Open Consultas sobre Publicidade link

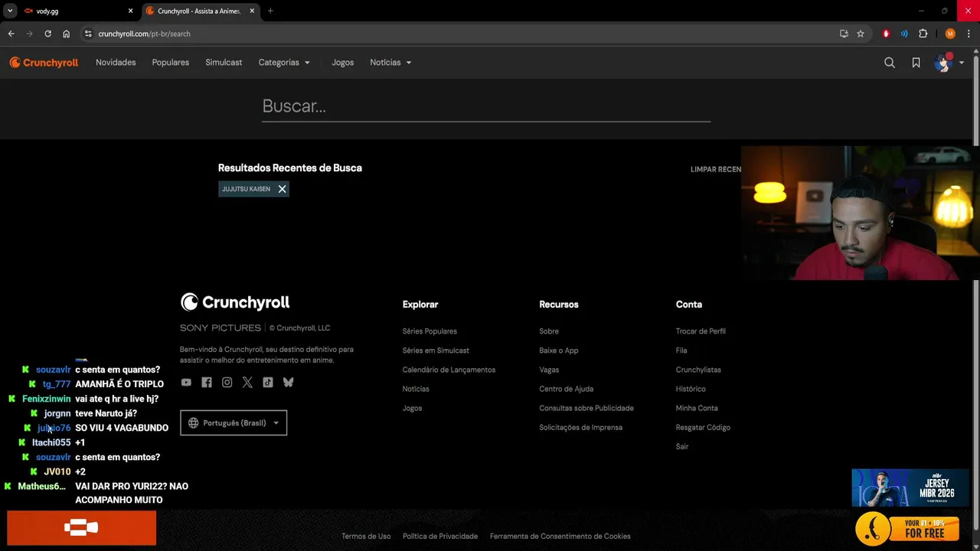coord(586,408)
